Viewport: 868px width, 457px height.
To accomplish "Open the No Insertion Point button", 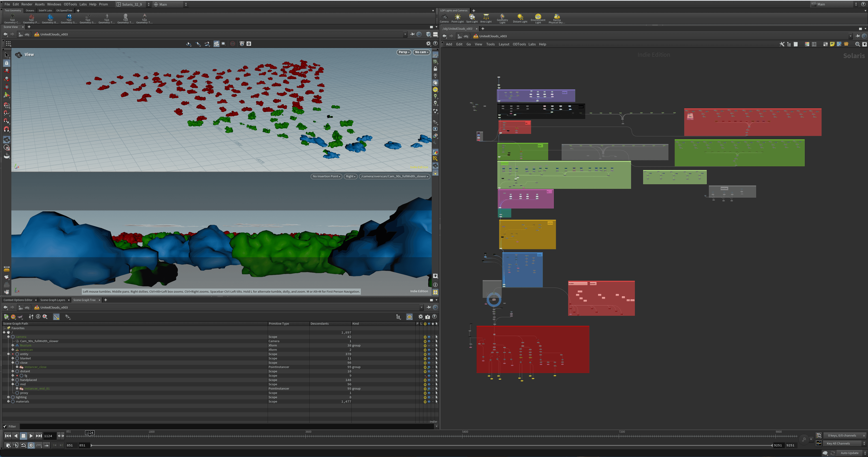I will point(326,176).
